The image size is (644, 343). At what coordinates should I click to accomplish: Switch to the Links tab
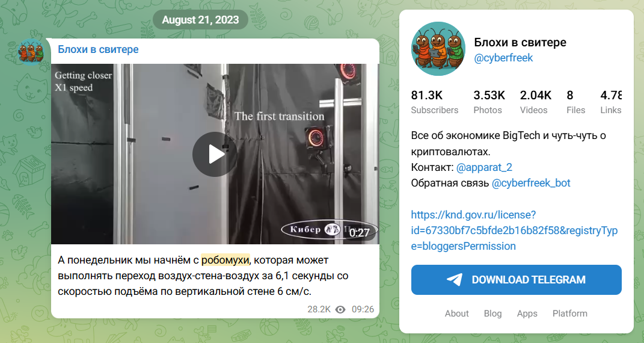click(x=611, y=102)
